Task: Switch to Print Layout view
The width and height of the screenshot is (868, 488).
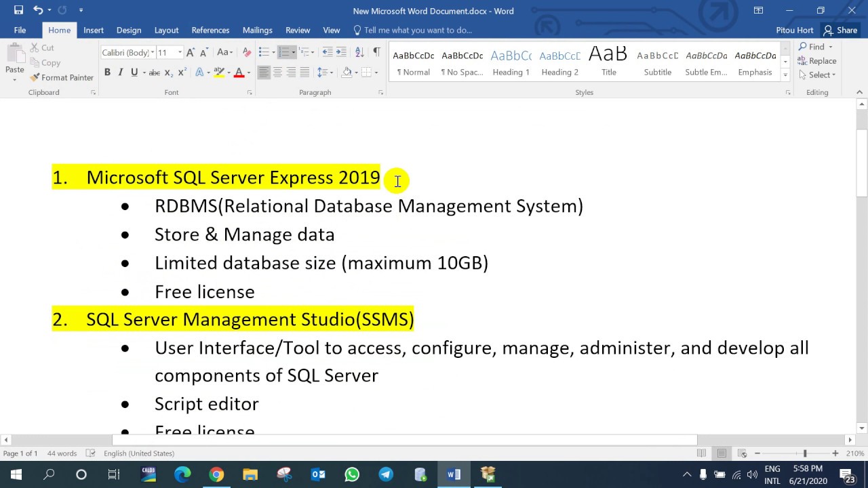Action: pos(722,453)
